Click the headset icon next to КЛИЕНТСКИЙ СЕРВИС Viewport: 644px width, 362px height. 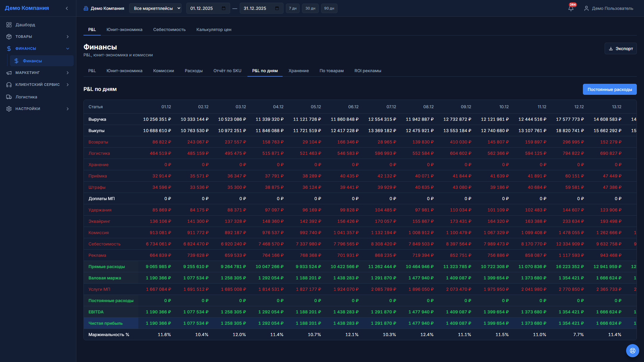click(x=9, y=85)
